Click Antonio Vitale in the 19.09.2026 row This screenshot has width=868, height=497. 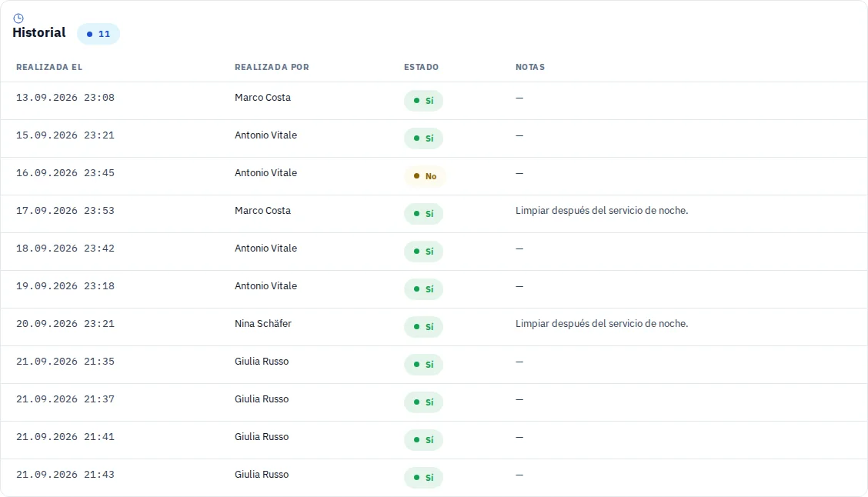(x=265, y=285)
